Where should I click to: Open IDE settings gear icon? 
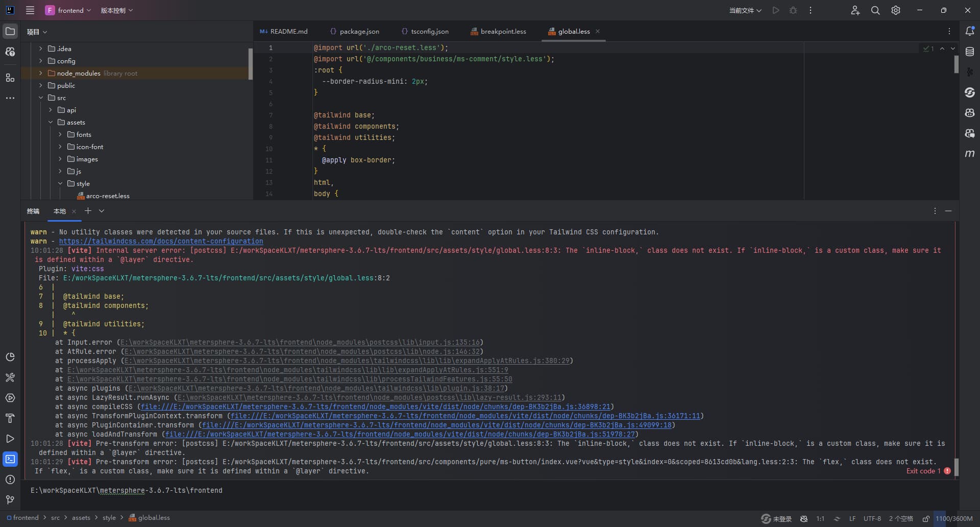click(896, 10)
